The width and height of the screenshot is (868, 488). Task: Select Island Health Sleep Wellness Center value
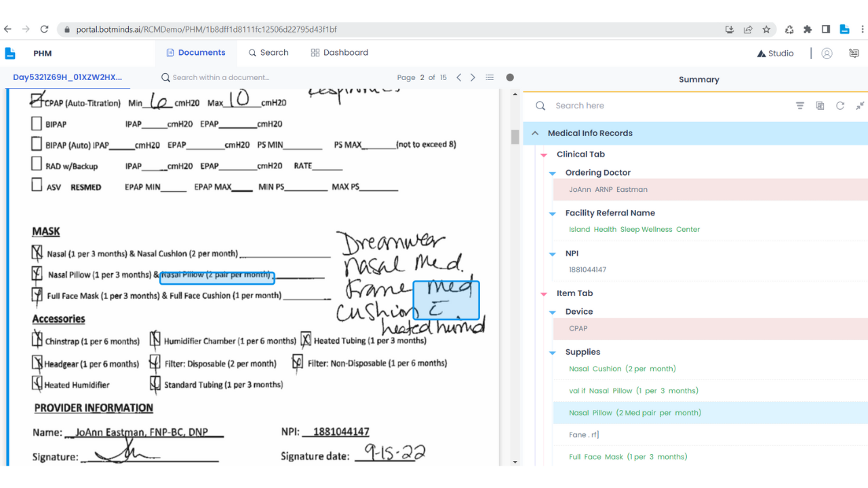coord(635,229)
